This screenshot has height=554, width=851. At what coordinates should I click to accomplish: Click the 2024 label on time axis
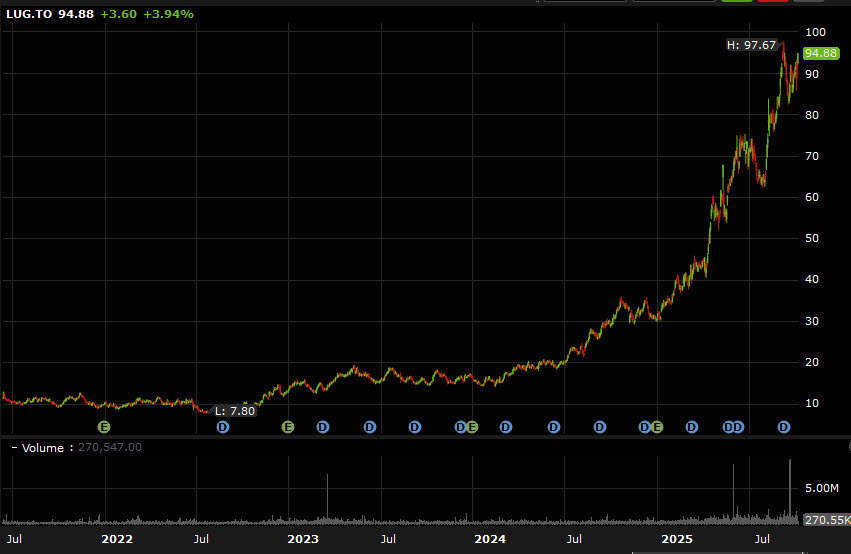pos(490,539)
